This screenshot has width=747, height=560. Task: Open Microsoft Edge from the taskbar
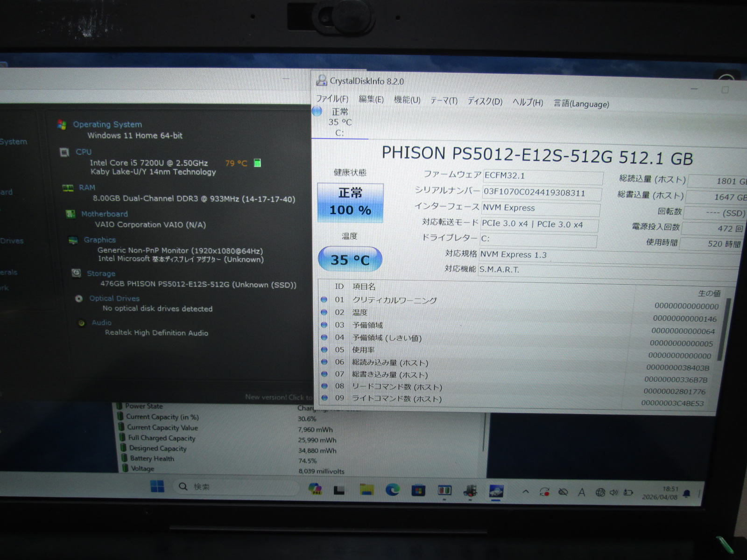tap(392, 490)
